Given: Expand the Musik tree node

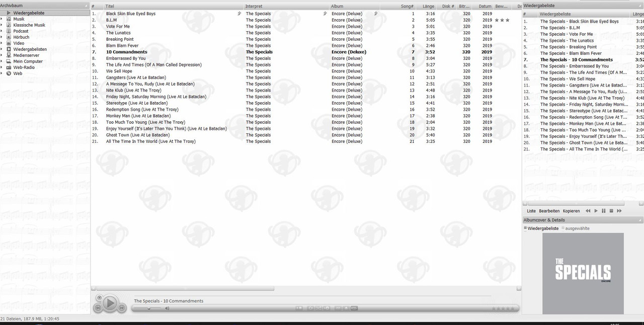Looking at the screenshot, I should (2, 19).
